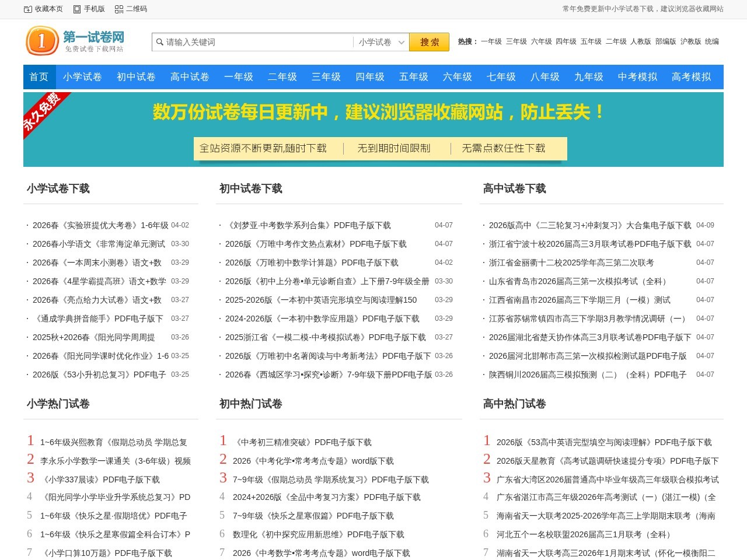Click the 二维码 QR code icon
The height and width of the screenshot is (560, 747).
click(x=118, y=9)
